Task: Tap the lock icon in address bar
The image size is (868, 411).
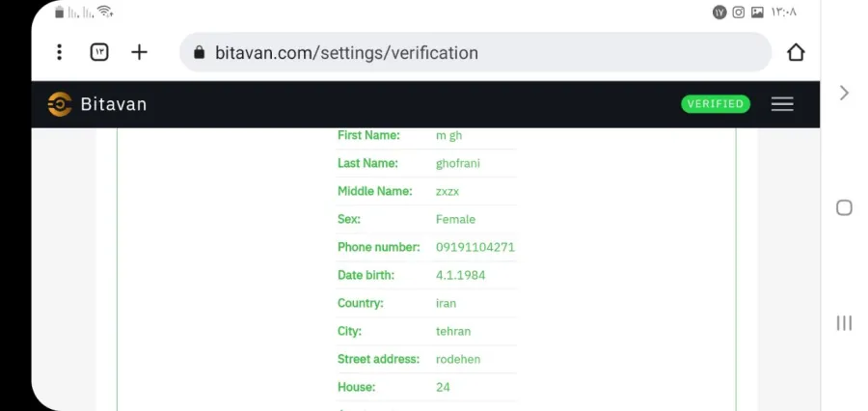Action: [x=200, y=53]
